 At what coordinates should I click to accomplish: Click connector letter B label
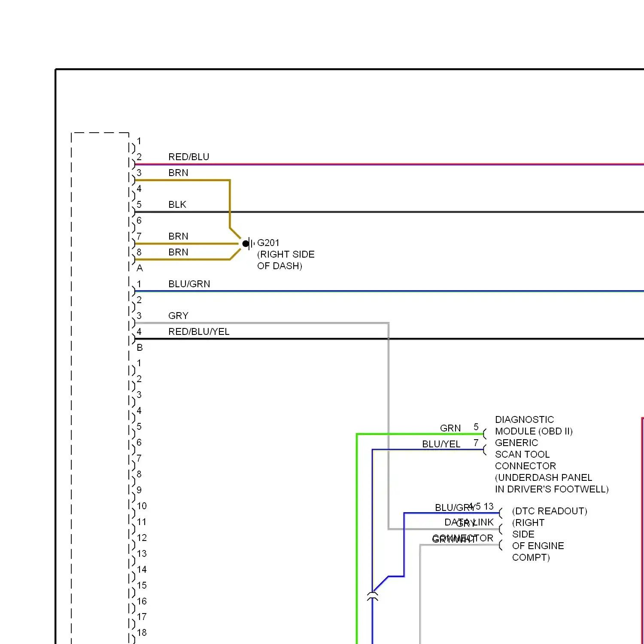coord(140,347)
